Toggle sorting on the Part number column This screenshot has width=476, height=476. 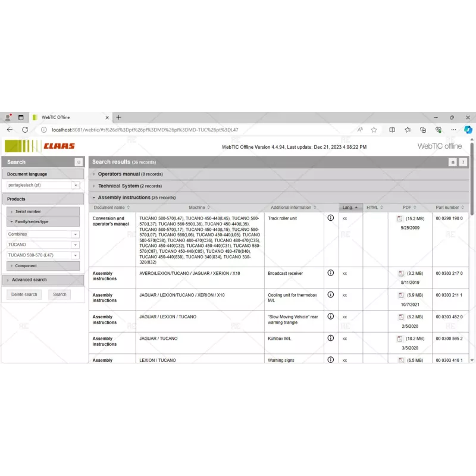[x=449, y=208]
